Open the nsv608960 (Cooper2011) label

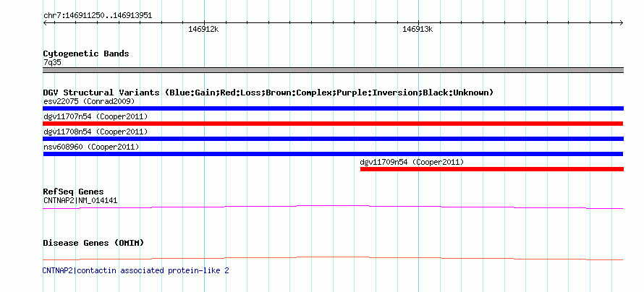click(x=91, y=147)
